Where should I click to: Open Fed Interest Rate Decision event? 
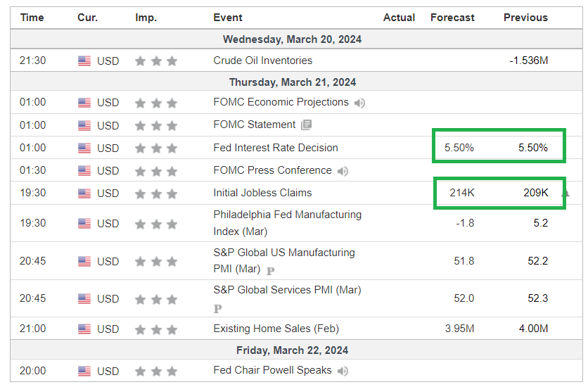tap(276, 148)
